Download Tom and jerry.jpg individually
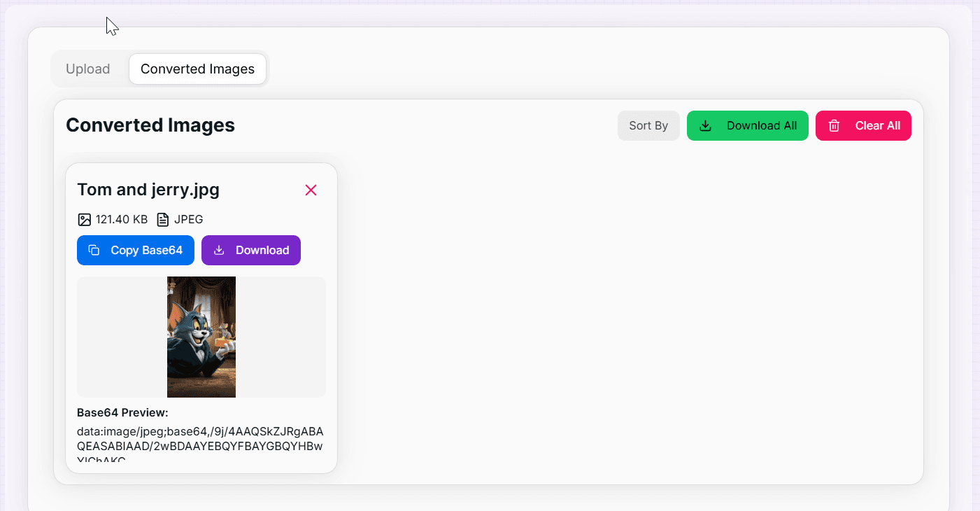The width and height of the screenshot is (980, 511). (251, 250)
